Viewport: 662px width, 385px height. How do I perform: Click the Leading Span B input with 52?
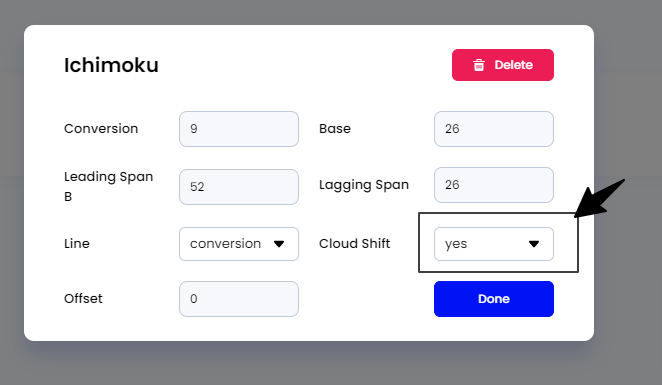239,187
